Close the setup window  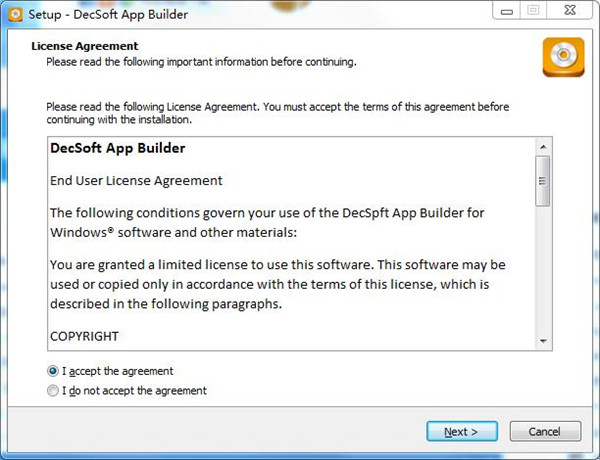point(570,10)
